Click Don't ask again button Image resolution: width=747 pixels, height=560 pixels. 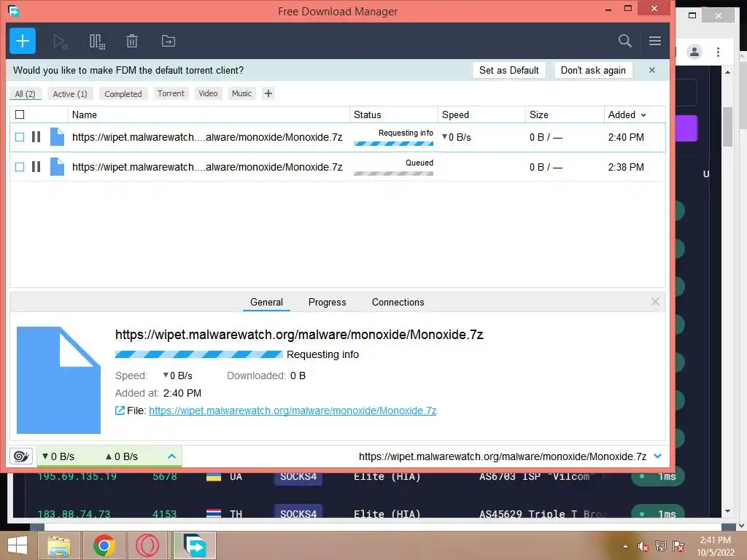[x=593, y=70]
